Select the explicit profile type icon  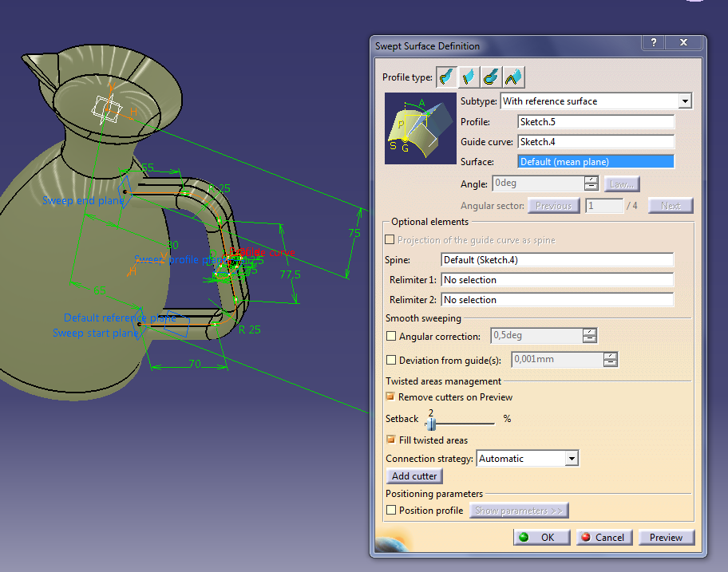click(x=445, y=77)
